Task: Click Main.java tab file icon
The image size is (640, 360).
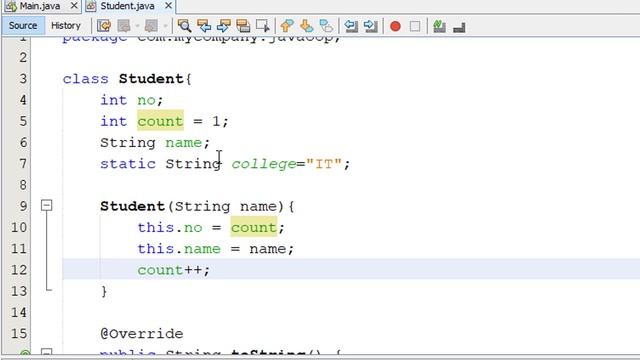Action: pyautogui.click(x=11, y=6)
